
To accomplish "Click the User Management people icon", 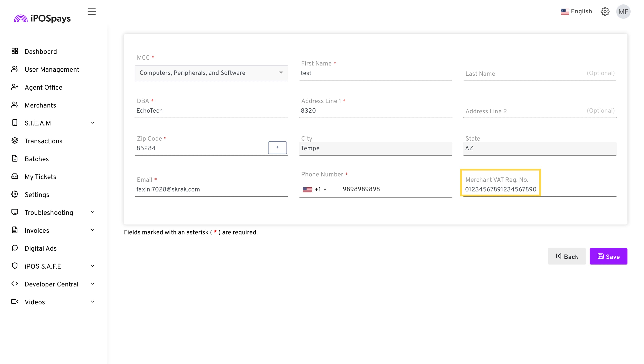I will [15, 69].
